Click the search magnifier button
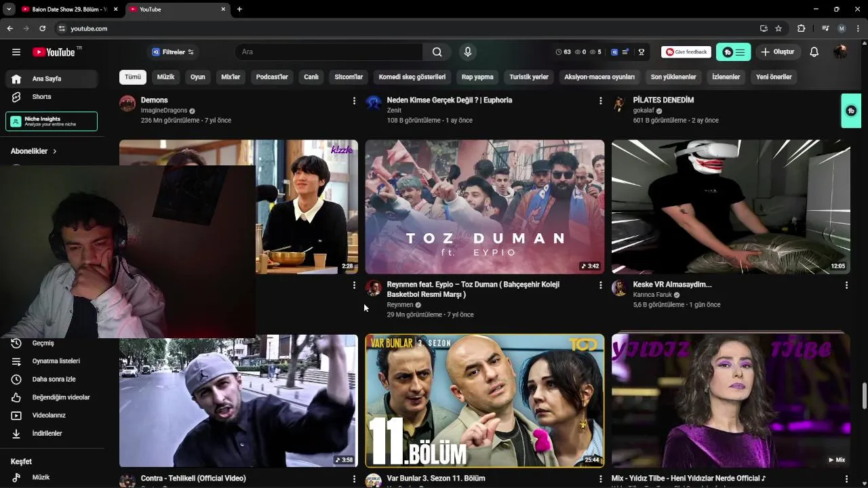The width and height of the screenshot is (868, 488). tap(437, 52)
